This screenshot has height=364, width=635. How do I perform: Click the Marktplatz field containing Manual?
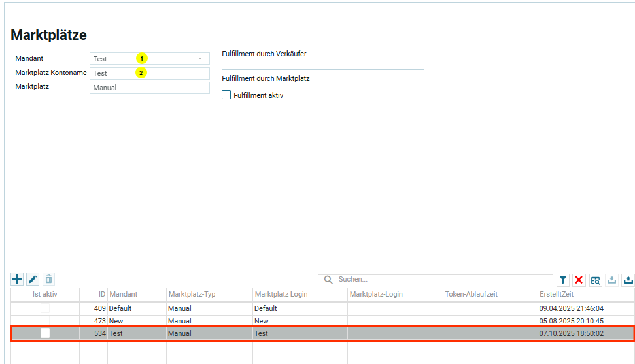coord(149,88)
